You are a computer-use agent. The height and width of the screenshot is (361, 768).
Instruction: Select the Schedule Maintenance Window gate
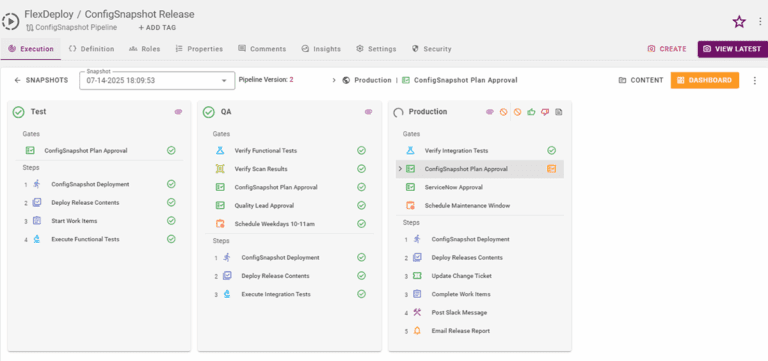coord(480,206)
